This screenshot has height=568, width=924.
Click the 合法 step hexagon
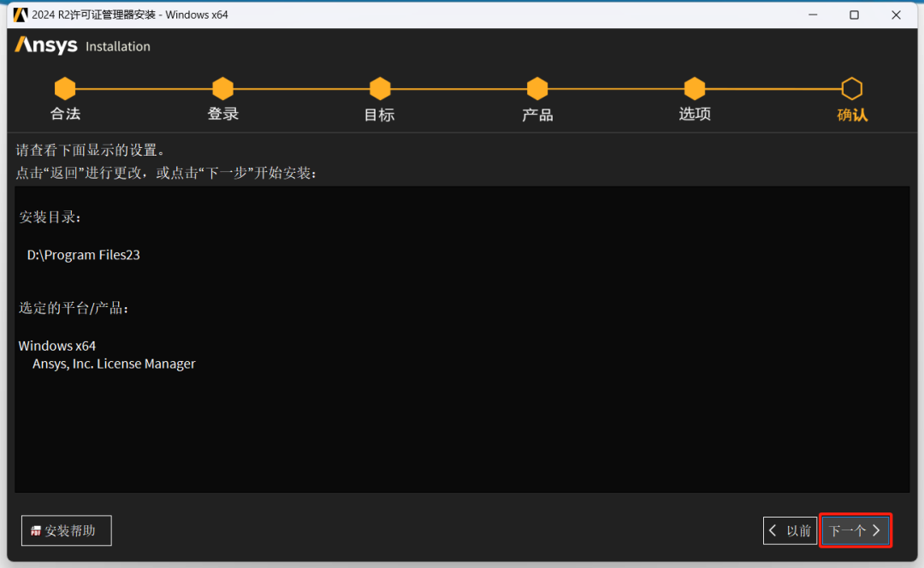pos(65,89)
